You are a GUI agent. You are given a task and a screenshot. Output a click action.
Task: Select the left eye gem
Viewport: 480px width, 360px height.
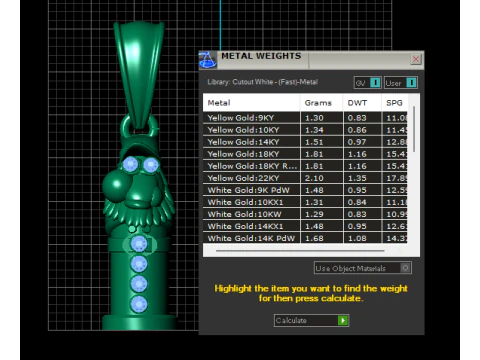click(x=130, y=164)
